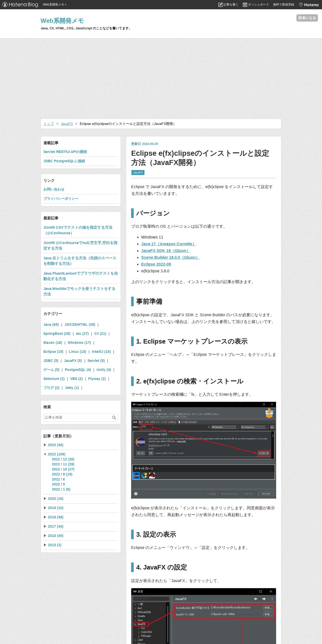322x644 pixels.
Task: Open Servlet RESTful APIの開発 series
Action: tap(65, 152)
